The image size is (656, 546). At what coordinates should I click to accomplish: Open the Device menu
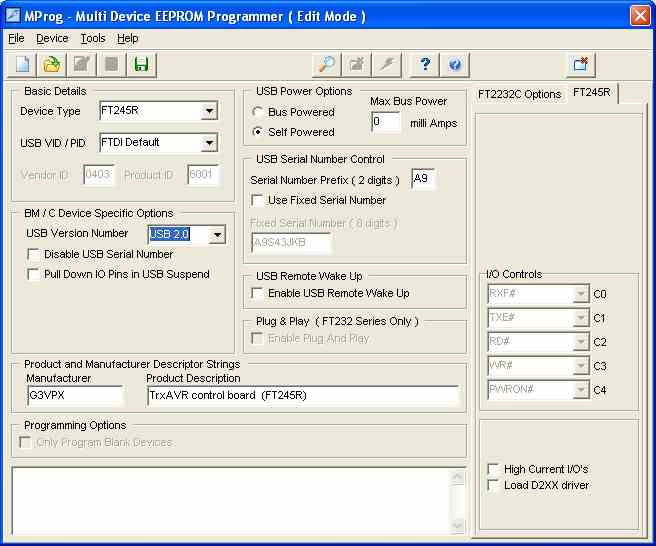[52, 38]
